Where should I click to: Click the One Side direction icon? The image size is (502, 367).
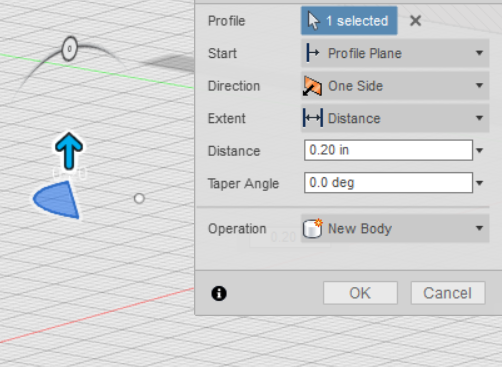(x=312, y=86)
